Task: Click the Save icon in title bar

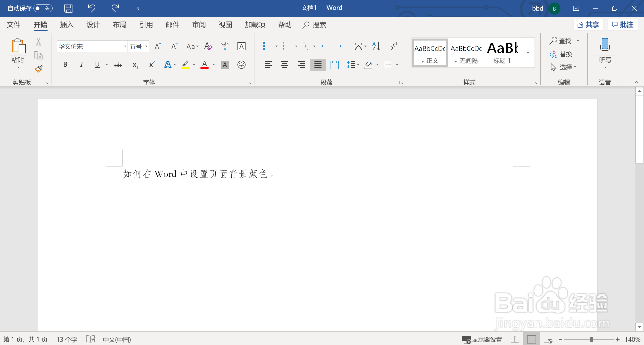Action: (68, 8)
